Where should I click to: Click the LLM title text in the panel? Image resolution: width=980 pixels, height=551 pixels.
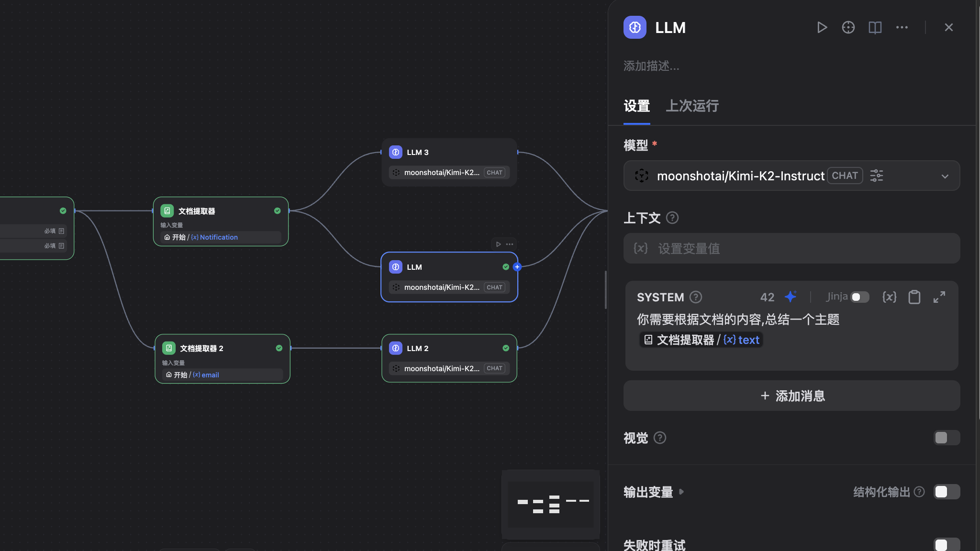tap(670, 28)
